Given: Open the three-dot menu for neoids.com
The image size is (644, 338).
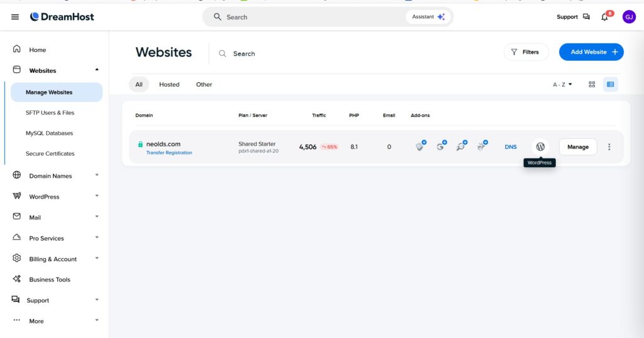Looking at the screenshot, I should point(609,147).
